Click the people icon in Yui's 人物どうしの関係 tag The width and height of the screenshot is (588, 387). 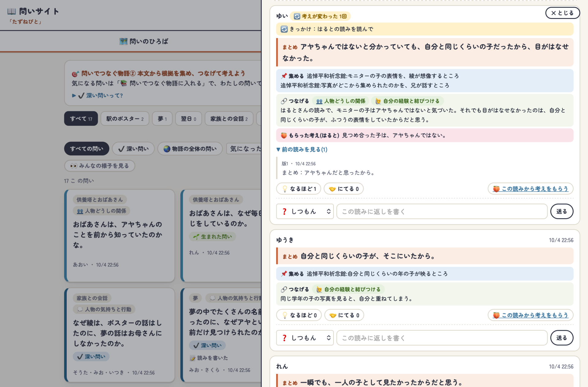[x=319, y=101]
